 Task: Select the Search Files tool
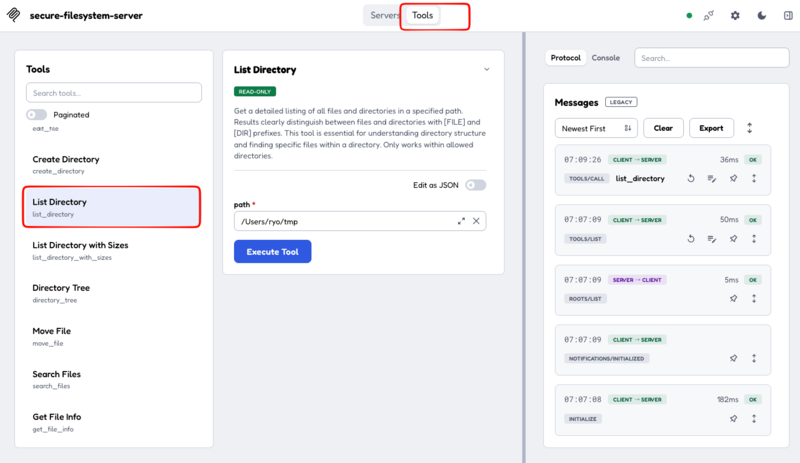(112, 379)
